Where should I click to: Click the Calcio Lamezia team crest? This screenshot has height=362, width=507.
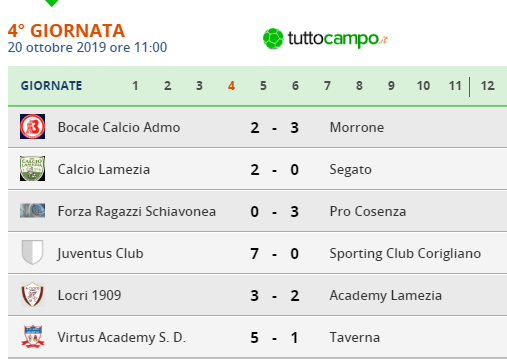(32, 169)
